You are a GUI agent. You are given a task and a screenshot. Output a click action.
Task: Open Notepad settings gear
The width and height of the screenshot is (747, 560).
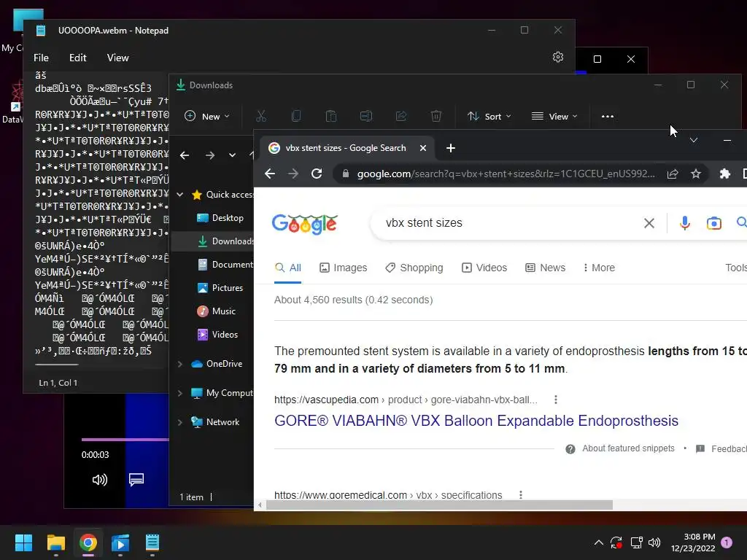click(557, 57)
